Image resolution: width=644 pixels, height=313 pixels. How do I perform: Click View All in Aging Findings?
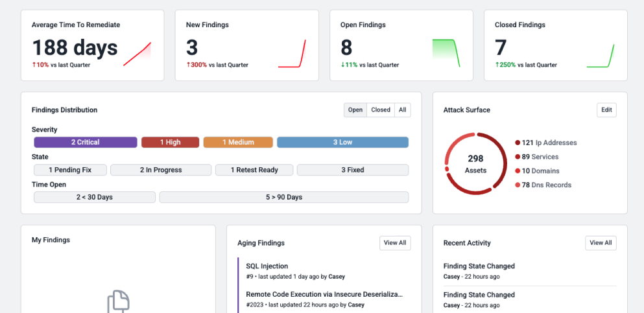pyautogui.click(x=395, y=243)
